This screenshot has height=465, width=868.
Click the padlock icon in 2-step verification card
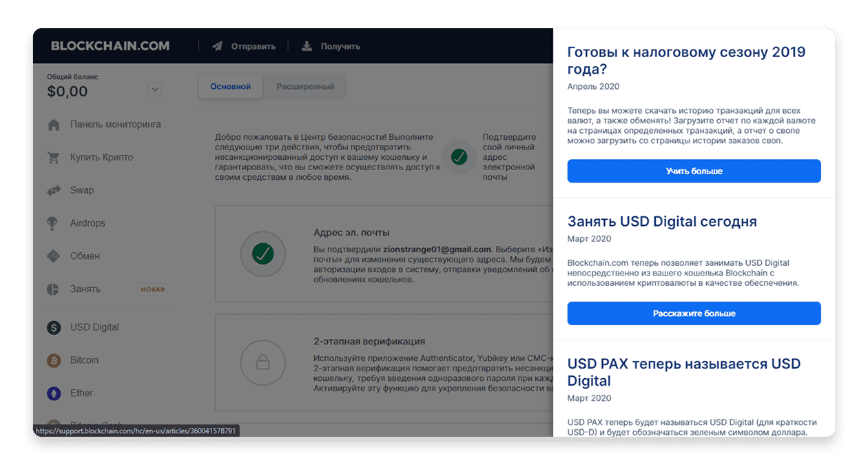(262, 362)
